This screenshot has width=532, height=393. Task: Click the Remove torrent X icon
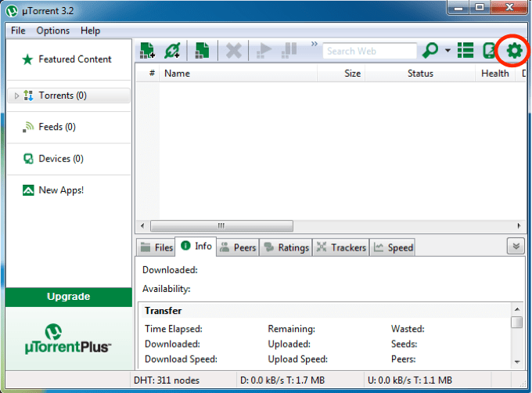point(233,51)
